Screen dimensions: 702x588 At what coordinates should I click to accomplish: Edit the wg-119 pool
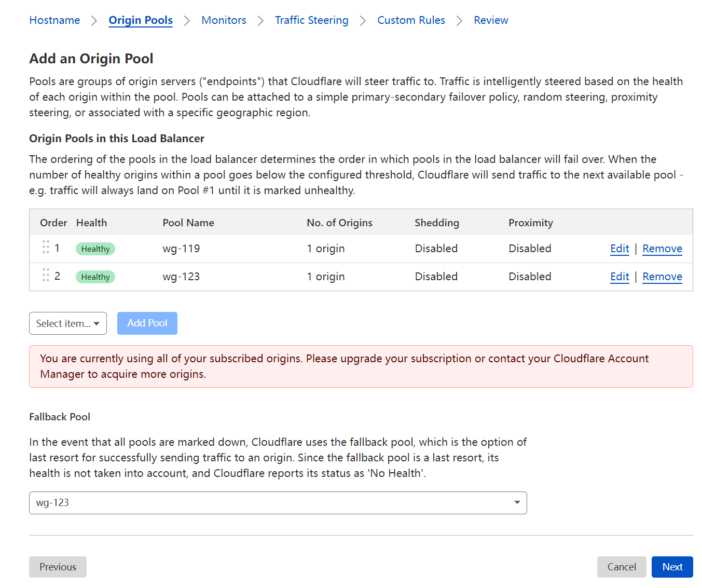tap(620, 249)
